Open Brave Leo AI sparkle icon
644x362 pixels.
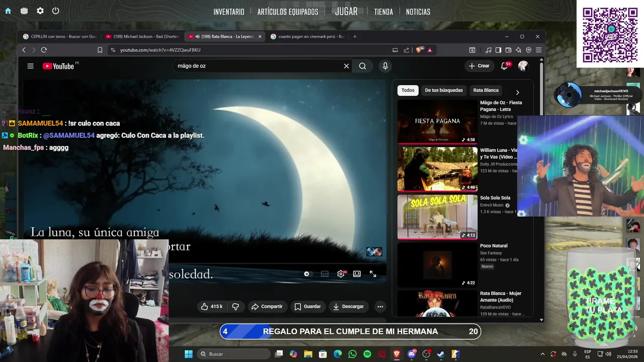point(518,50)
